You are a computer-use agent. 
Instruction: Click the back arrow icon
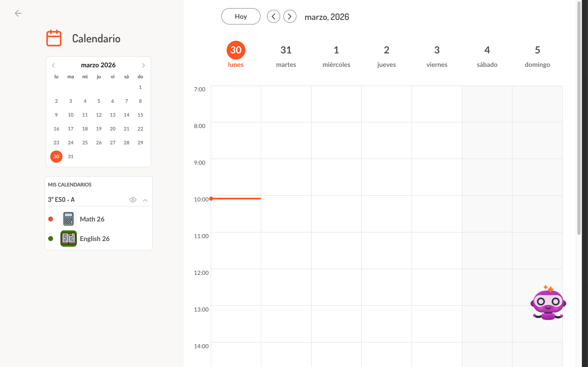click(x=18, y=13)
